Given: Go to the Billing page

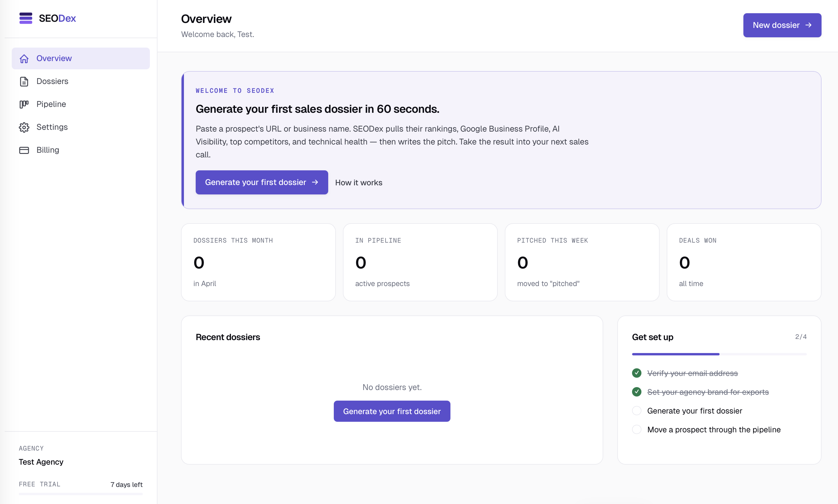Looking at the screenshot, I should point(48,150).
